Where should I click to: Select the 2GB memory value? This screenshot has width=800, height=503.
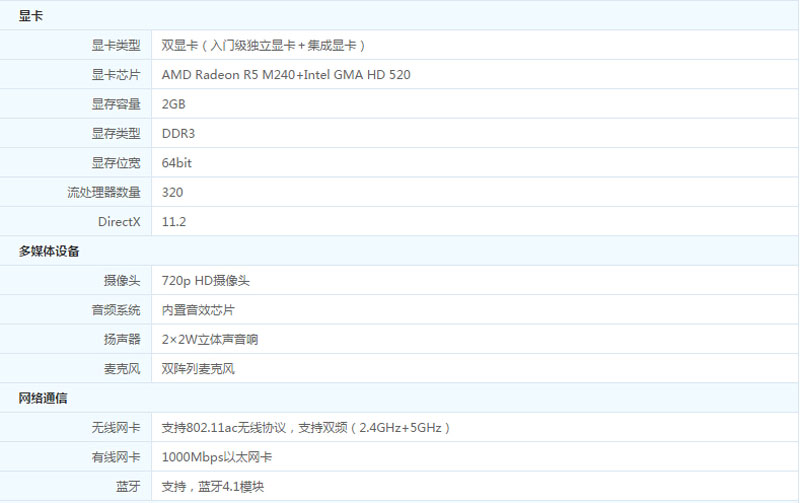pos(174,104)
